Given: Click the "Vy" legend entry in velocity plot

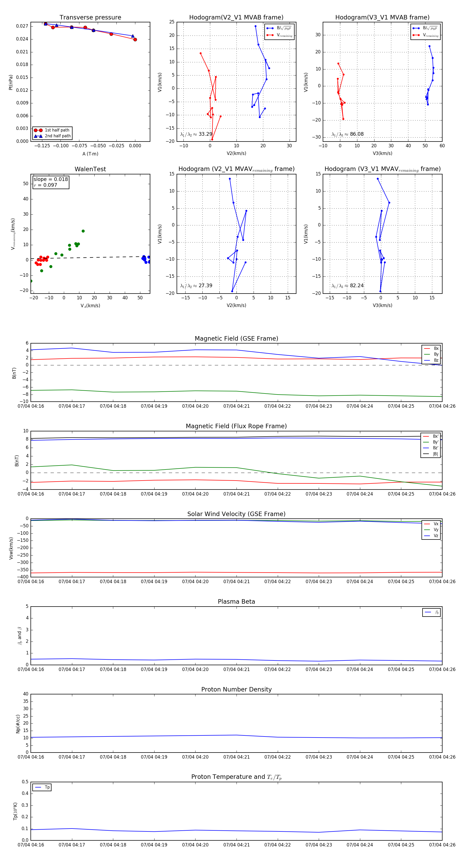Looking at the screenshot, I should click(x=431, y=530).
